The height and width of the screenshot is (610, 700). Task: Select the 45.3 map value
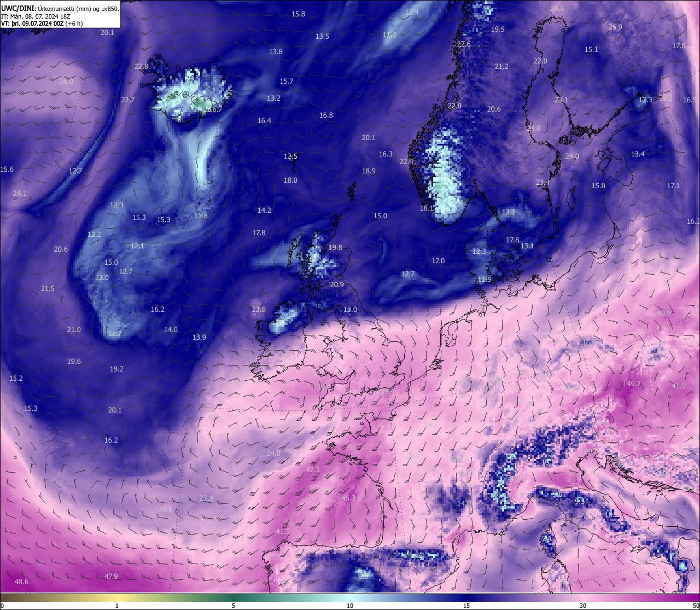348,498
